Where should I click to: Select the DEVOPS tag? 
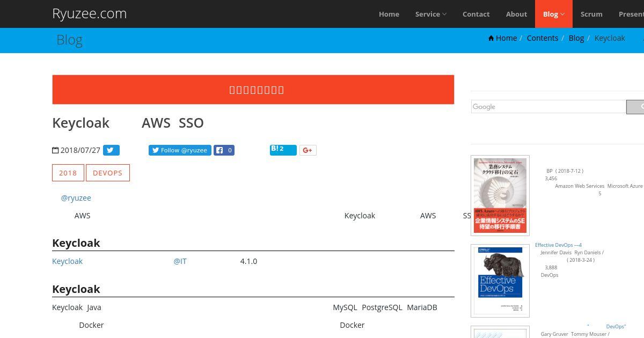pyautogui.click(x=108, y=173)
